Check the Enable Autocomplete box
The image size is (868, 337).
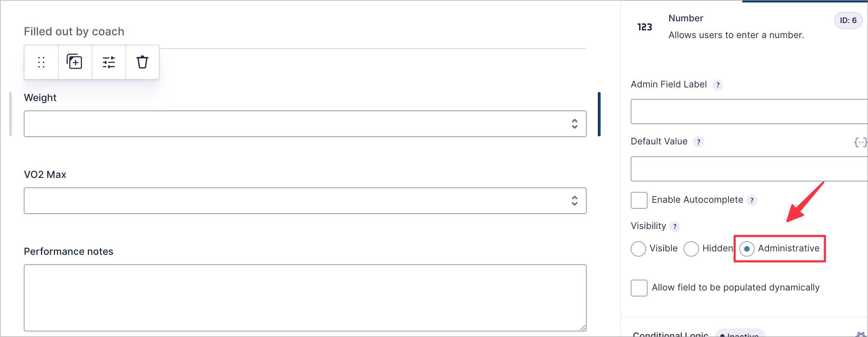(639, 200)
